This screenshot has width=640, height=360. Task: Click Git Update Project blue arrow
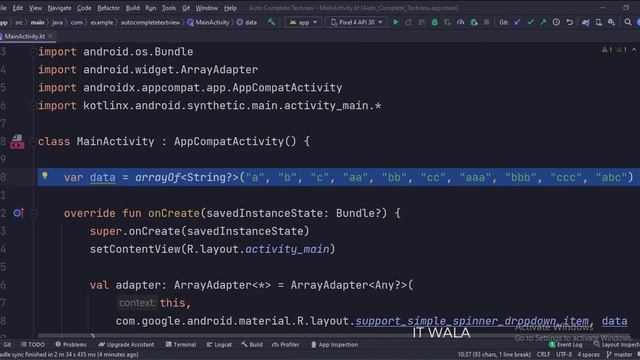[x=517, y=22]
